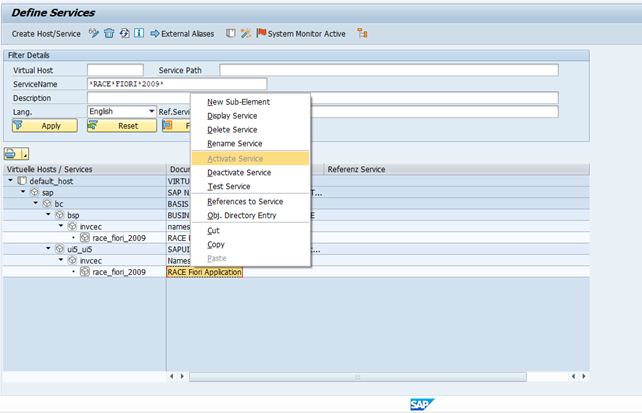Image resolution: width=642 pixels, height=413 pixels.
Task: Click the print icon above service tree
Action: 12,153
